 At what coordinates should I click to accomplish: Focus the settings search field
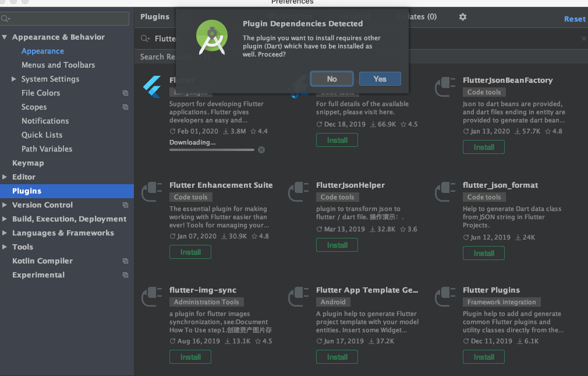[65, 19]
